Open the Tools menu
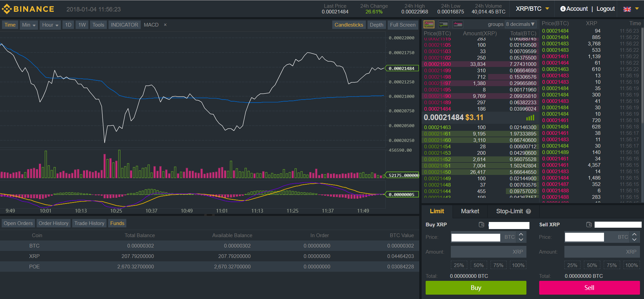The width and height of the screenshot is (644, 299). (x=98, y=25)
